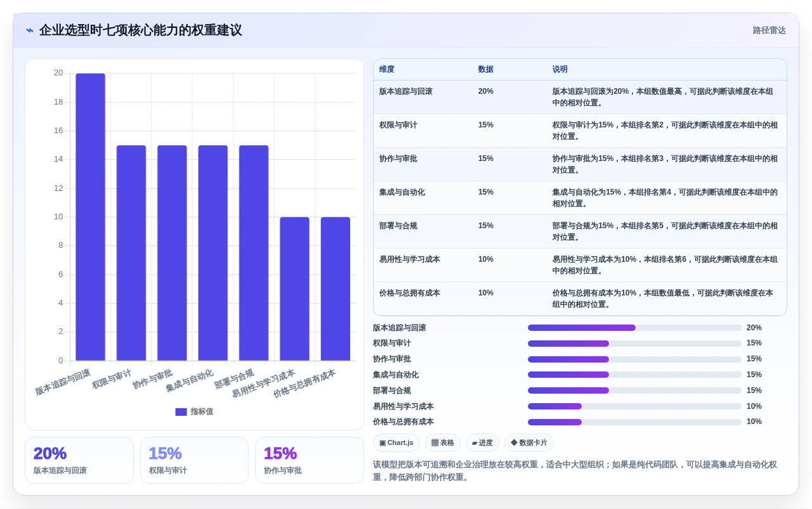Click the 20% value in the table

click(486, 91)
